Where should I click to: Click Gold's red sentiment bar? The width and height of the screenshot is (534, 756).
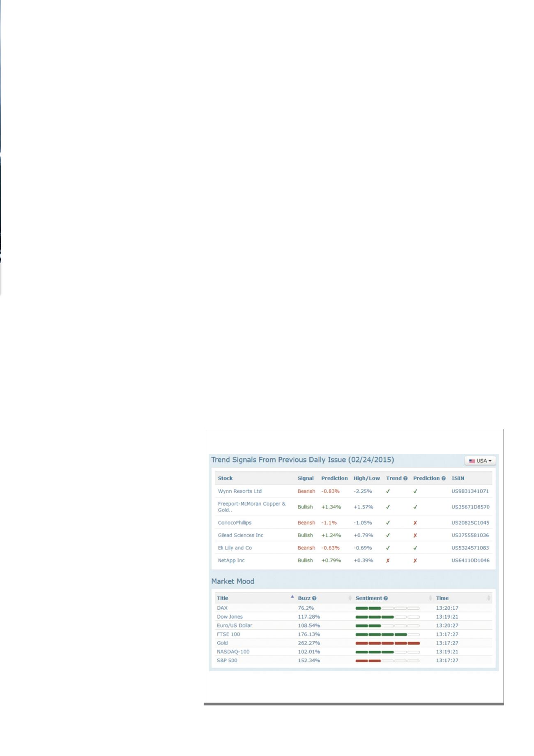tap(387, 643)
